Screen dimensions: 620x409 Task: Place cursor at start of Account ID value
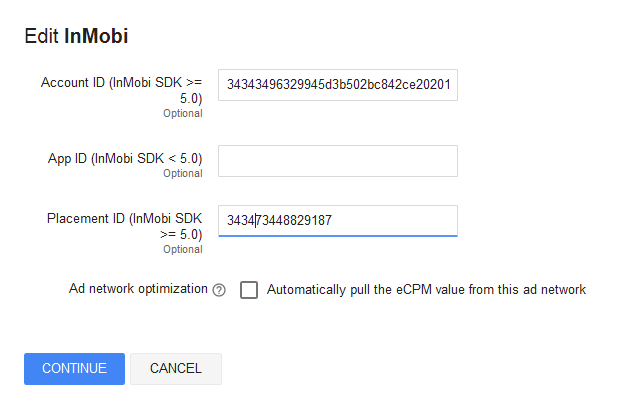point(227,83)
